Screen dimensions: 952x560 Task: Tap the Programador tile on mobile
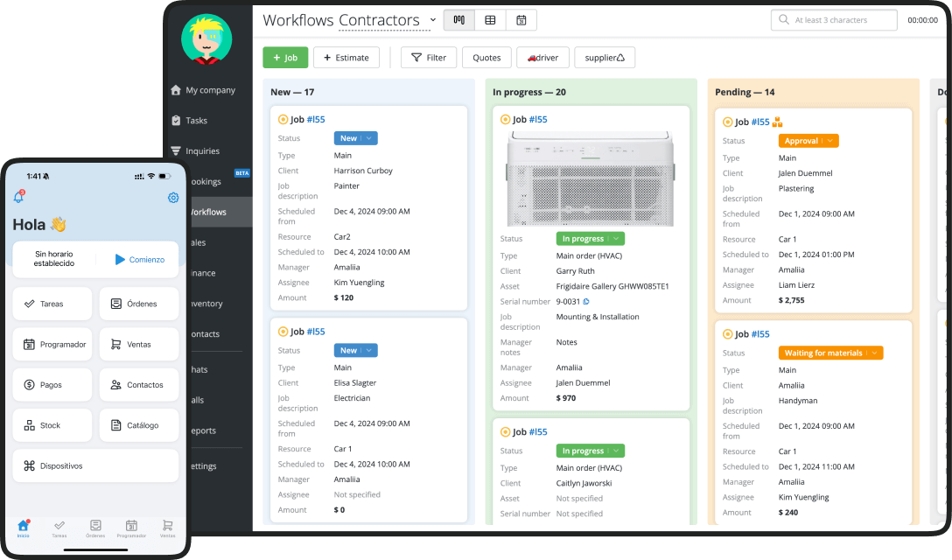(52, 344)
